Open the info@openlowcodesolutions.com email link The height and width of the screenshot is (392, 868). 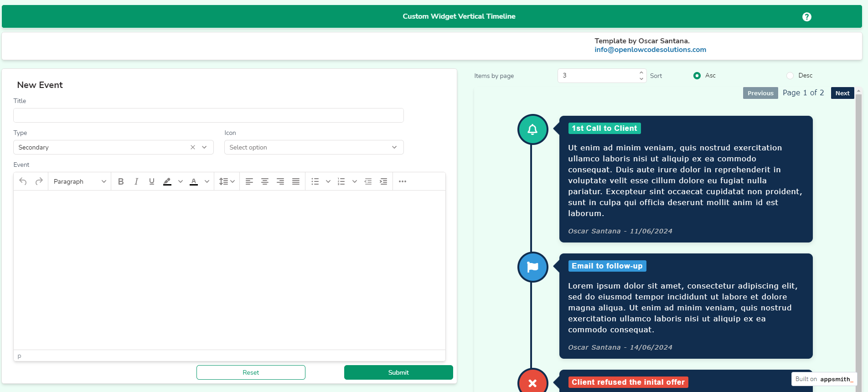click(x=650, y=50)
